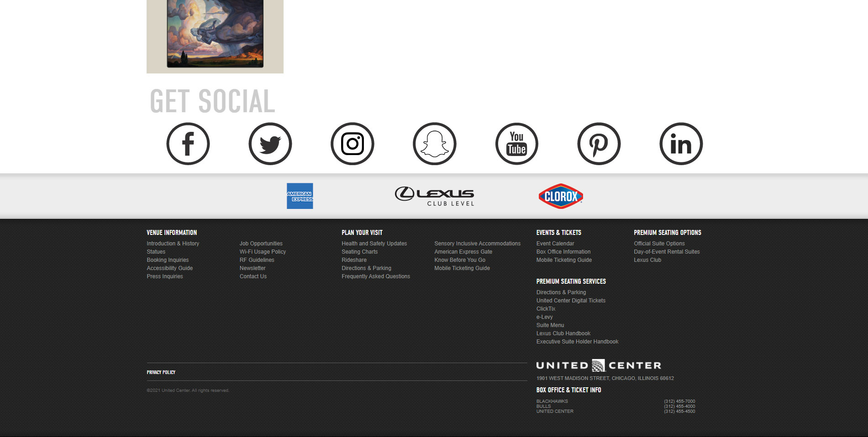This screenshot has width=868, height=437.
Task: Open the Suite Menu link
Action: [x=550, y=325]
